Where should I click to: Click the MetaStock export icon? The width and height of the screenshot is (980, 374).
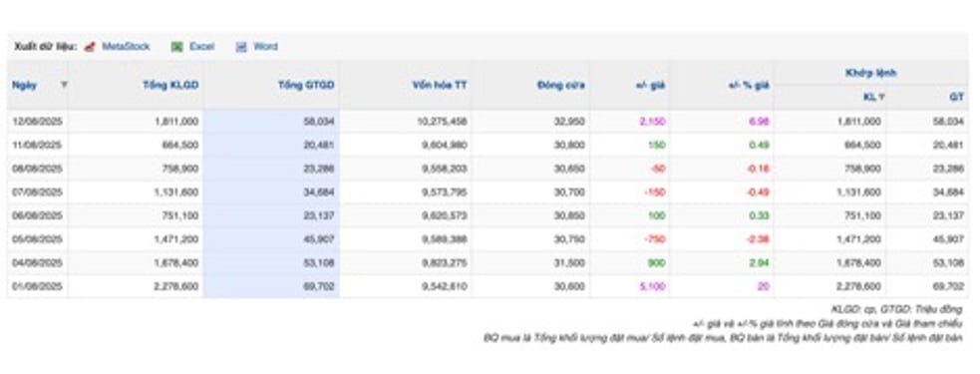[90, 47]
